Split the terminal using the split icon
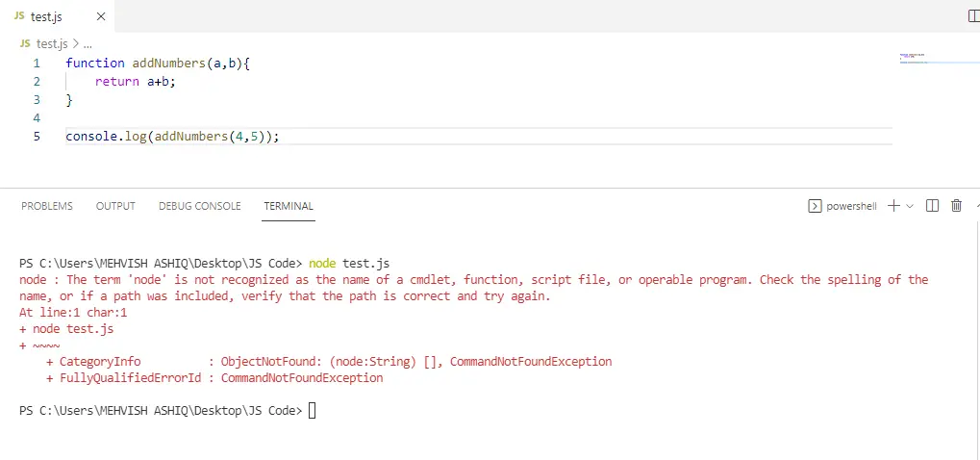This screenshot has height=460, width=980. pos(932,206)
